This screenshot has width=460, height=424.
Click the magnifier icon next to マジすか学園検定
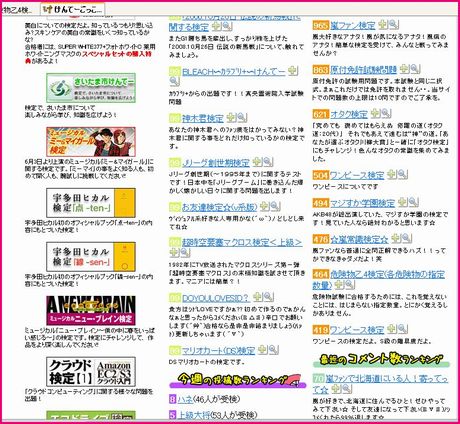click(x=413, y=202)
